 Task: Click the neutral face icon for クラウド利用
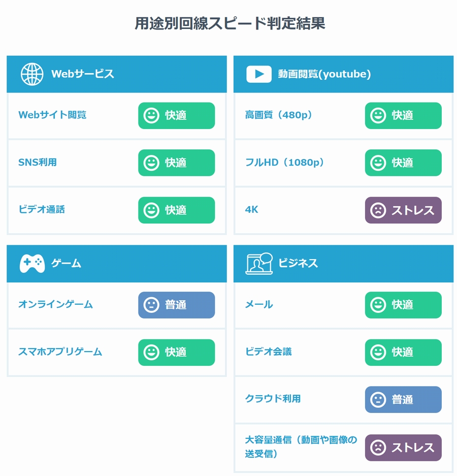point(378,399)
